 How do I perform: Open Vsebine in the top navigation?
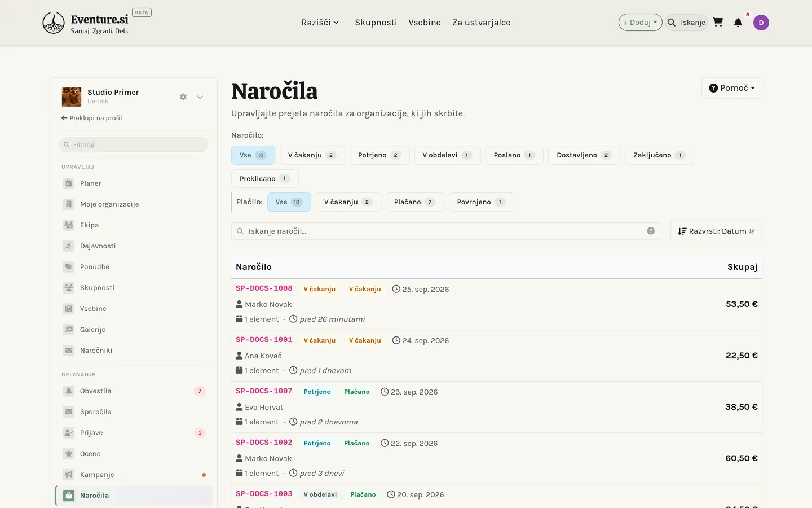[x=425, y=23]
